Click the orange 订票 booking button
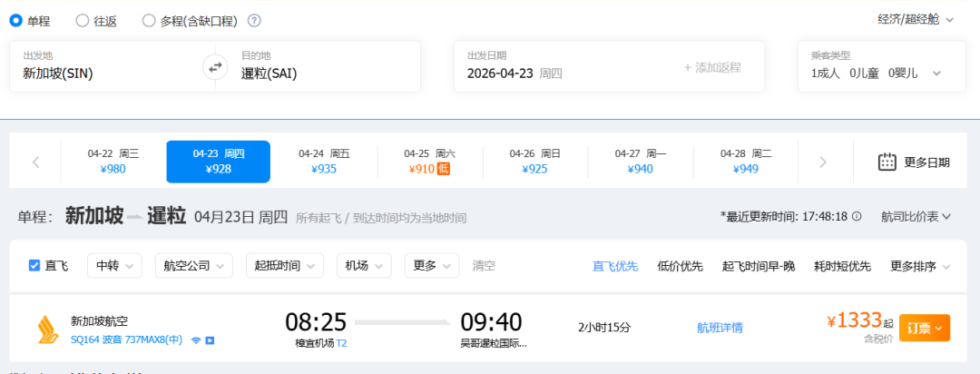 click(x=924, y=328)
